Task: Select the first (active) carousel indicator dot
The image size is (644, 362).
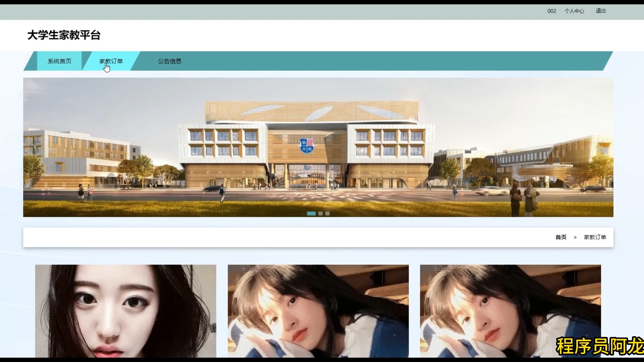Action: (311, 214)
